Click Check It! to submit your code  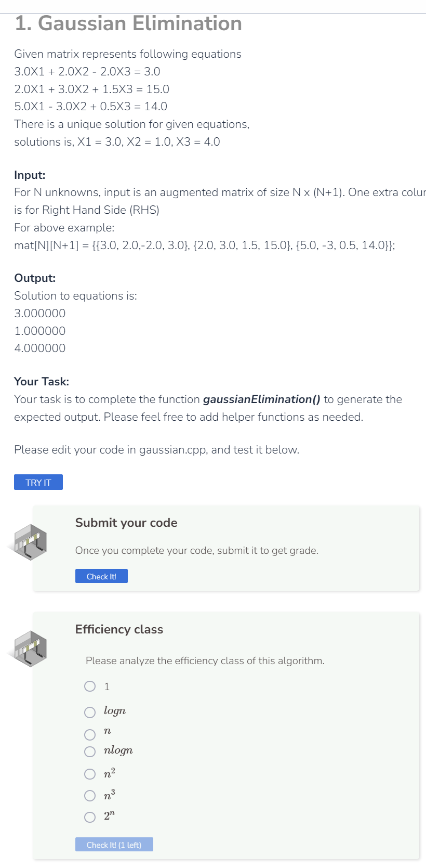click(x=101, y=576)
